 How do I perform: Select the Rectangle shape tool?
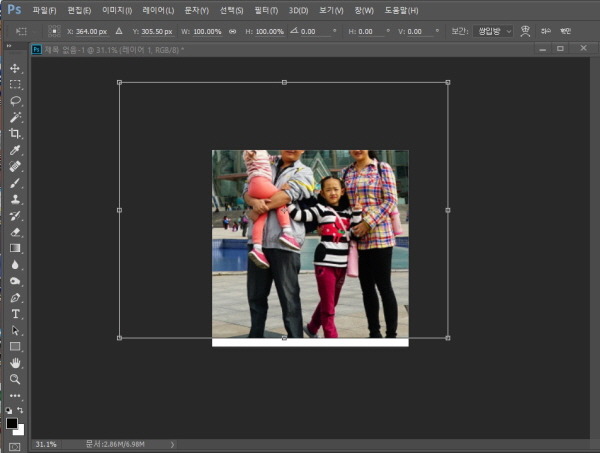click(x=15, y=347)
